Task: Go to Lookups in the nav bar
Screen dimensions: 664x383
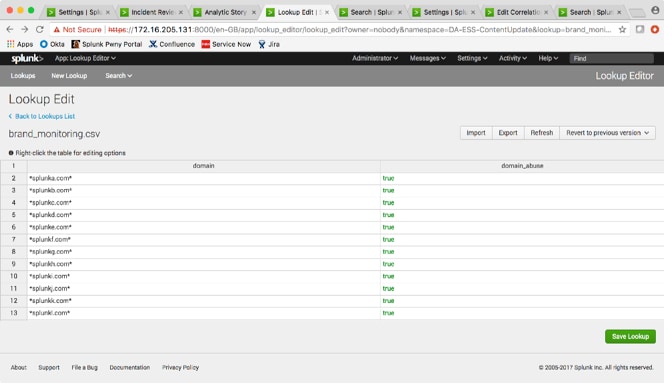Action: [23, 76]
